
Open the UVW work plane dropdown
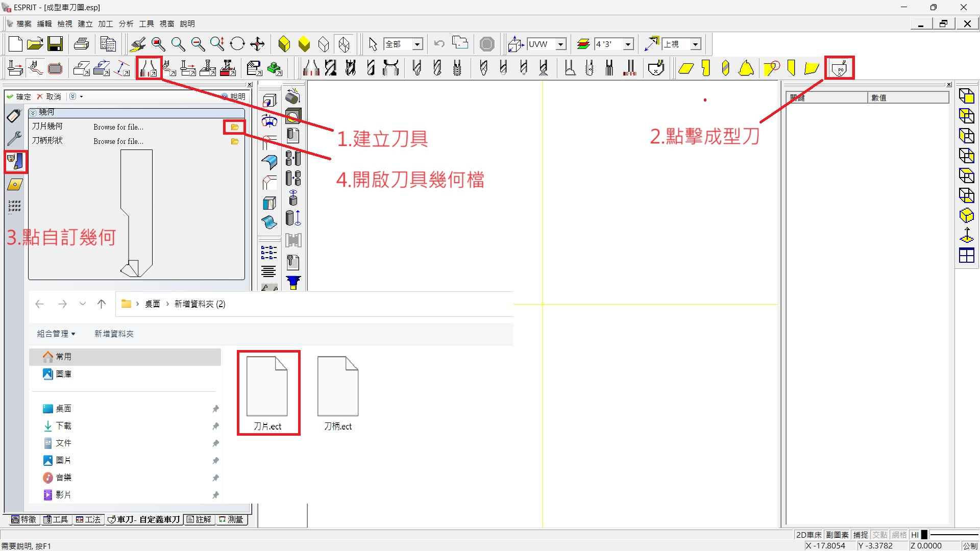[x=560, y=44]
